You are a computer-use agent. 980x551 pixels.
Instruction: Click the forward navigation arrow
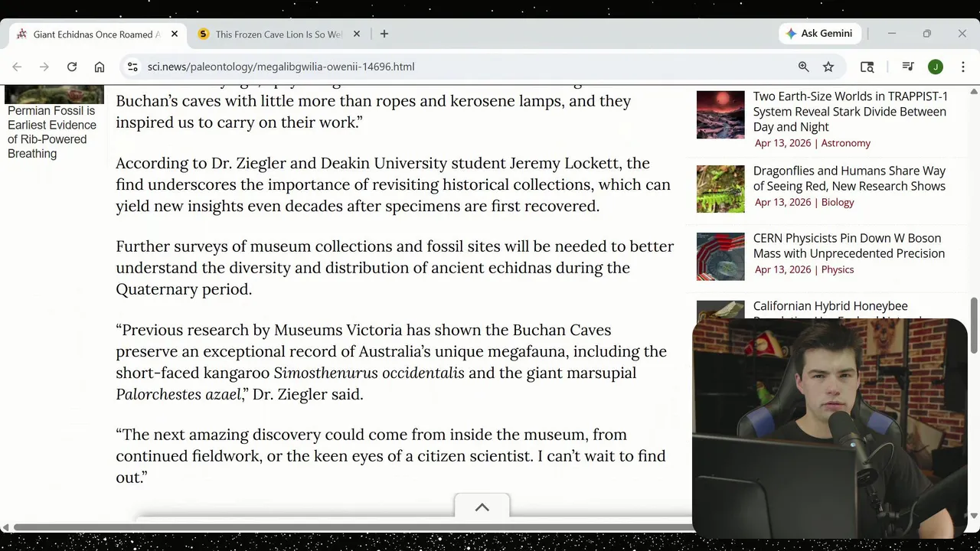[x=44, y=67]
